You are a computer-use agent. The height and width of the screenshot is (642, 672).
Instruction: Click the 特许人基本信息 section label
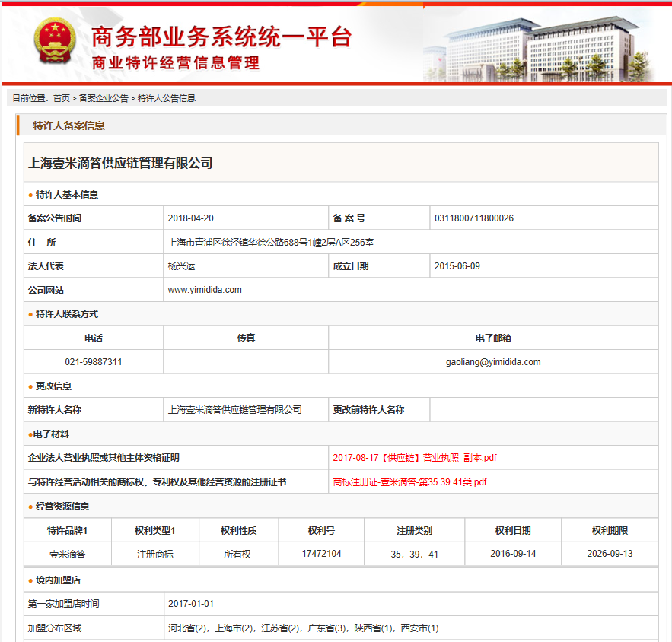pos(67,195)
